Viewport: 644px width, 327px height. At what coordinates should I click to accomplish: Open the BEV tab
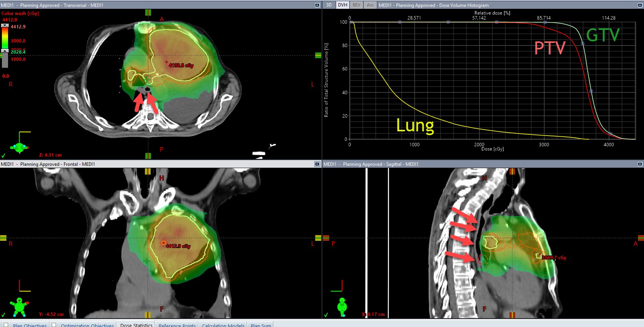click(356, 5)
